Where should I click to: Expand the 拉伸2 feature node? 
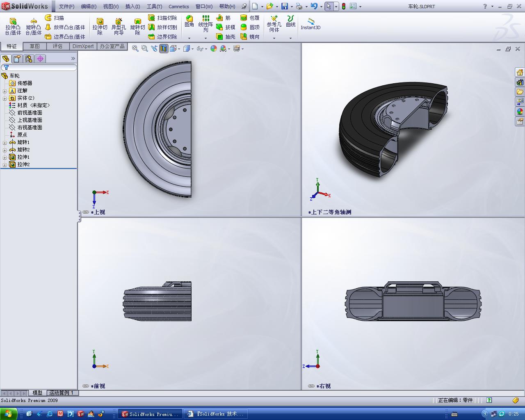click(x=5, y=165)
